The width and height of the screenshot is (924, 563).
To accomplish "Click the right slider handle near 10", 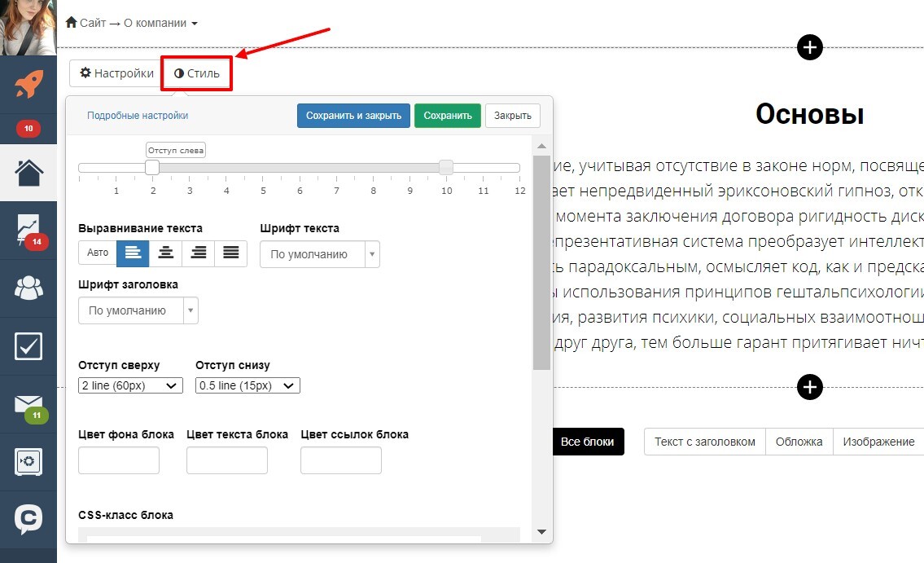I will click(x=446, y=167).
